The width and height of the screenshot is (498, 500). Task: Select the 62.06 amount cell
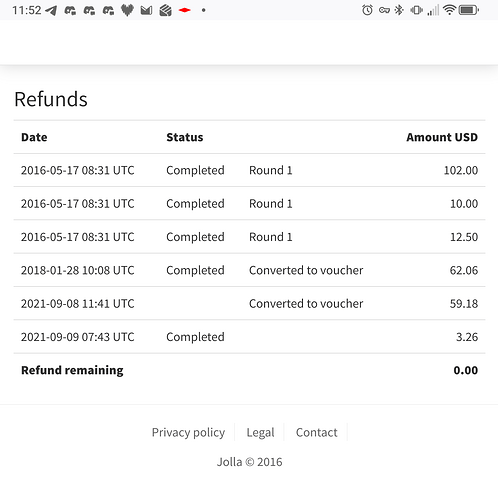pos(464,270)
